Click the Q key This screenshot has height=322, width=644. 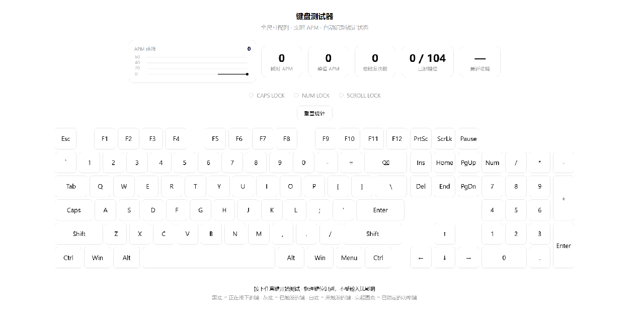100,186
